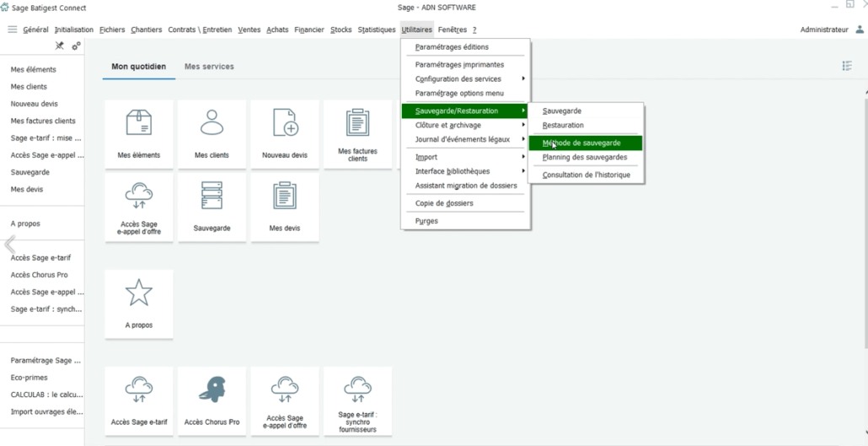Open Sage e-tarif synchro fournisseurs tile
The height and width of the screenshot is (446, 868).
(358, 401)
